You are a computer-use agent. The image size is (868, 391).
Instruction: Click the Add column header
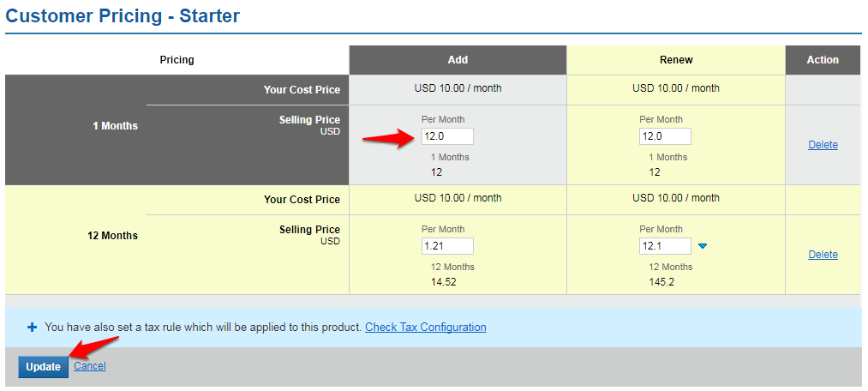(x=458, y=60)
